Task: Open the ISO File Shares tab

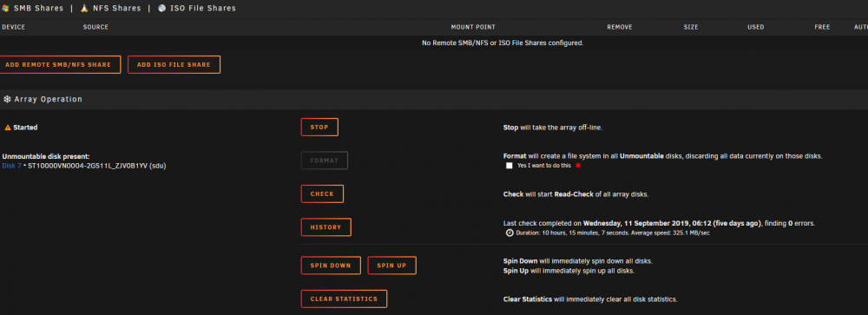Action: (202, 9)
